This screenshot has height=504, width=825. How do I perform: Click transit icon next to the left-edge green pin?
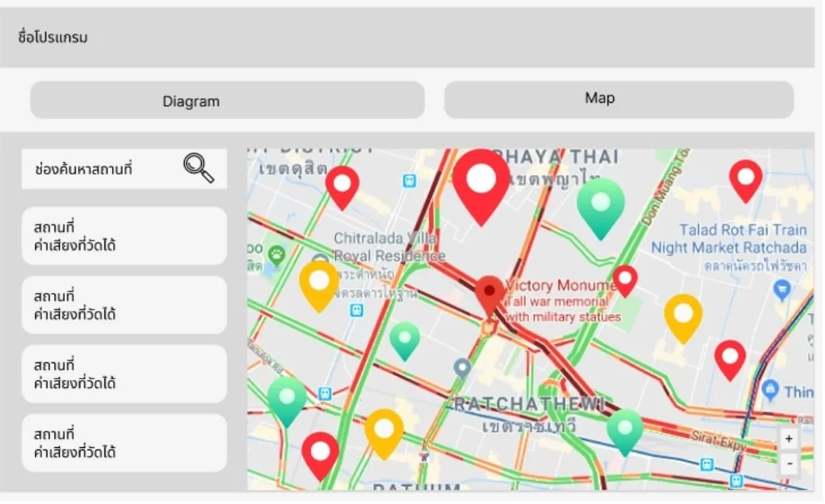point(325,393)
